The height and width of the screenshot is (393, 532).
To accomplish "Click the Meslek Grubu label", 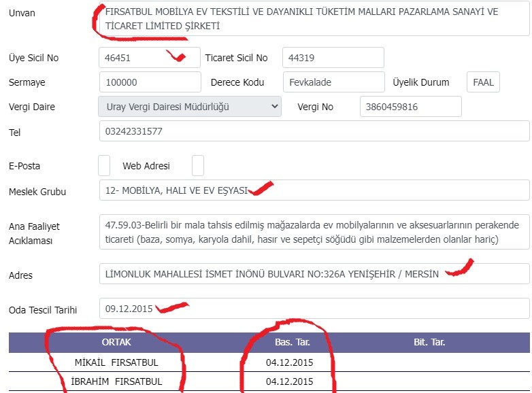I will click(37, 192).
